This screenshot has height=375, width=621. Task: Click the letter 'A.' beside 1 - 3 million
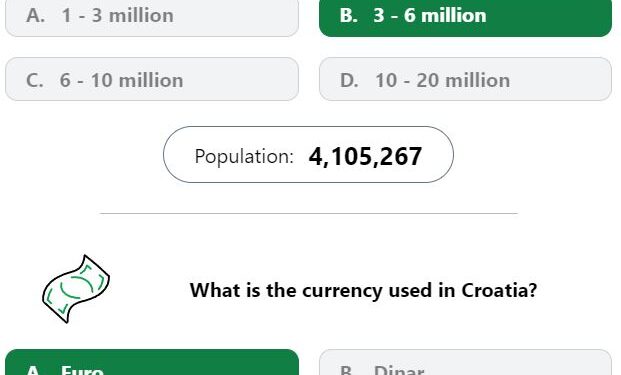[35, 16]
